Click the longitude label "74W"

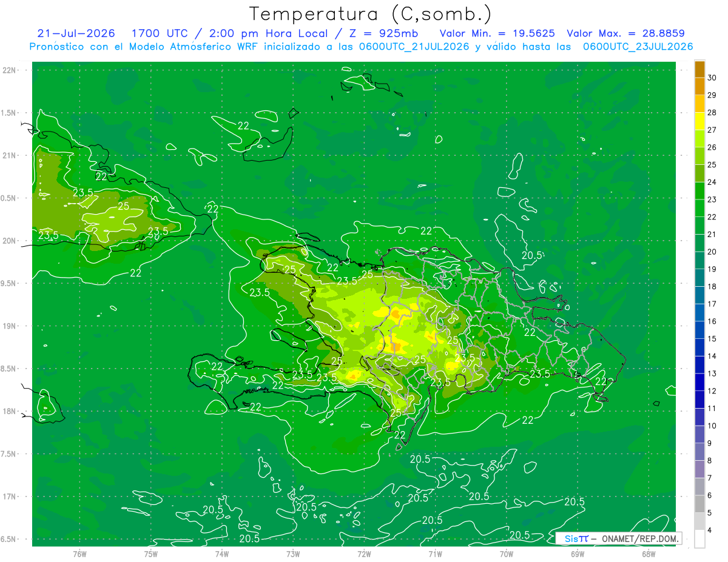tap(222, 554)
